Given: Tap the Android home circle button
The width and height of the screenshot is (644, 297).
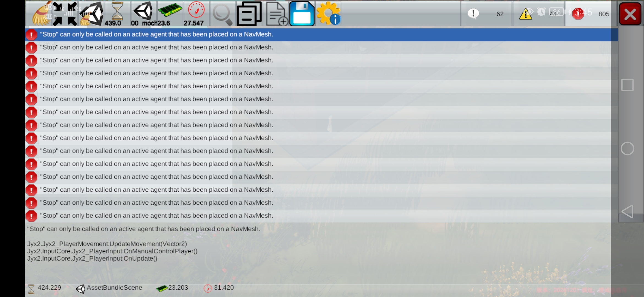Looking at the screenshot, I should pos(627,149).
